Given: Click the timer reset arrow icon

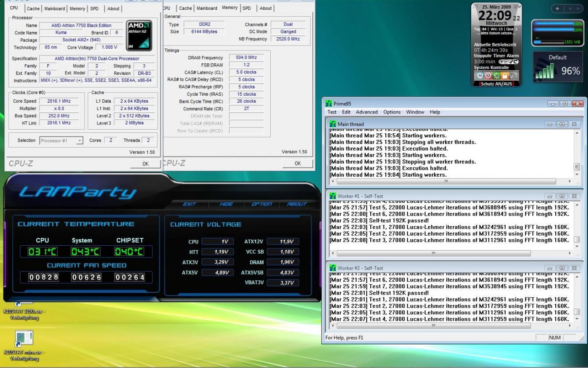Looking at the screenshot, I should pos(516,62).
